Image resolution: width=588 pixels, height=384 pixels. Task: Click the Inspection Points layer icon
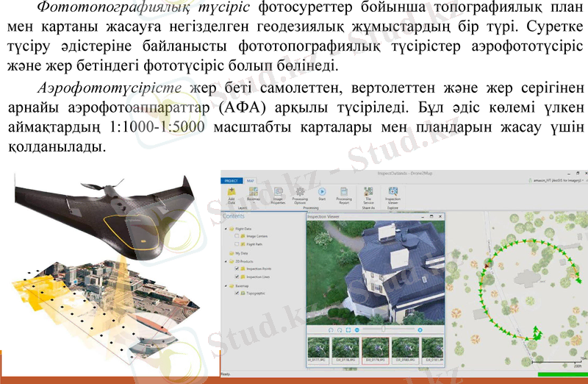243,269
